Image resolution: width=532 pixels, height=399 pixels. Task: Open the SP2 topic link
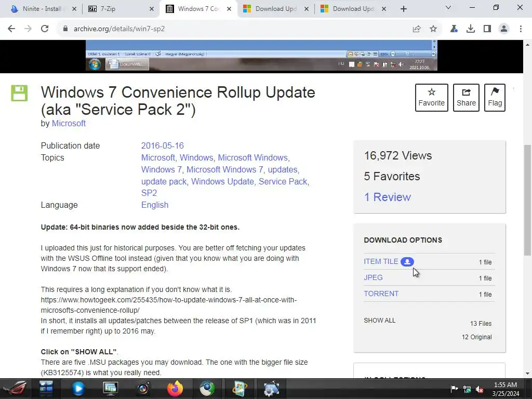[x=149, y=193]
